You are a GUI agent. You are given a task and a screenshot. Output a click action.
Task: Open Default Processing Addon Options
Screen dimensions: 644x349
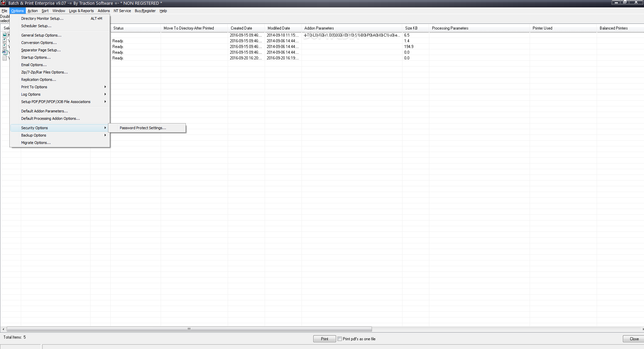click(x=60, y=118)
